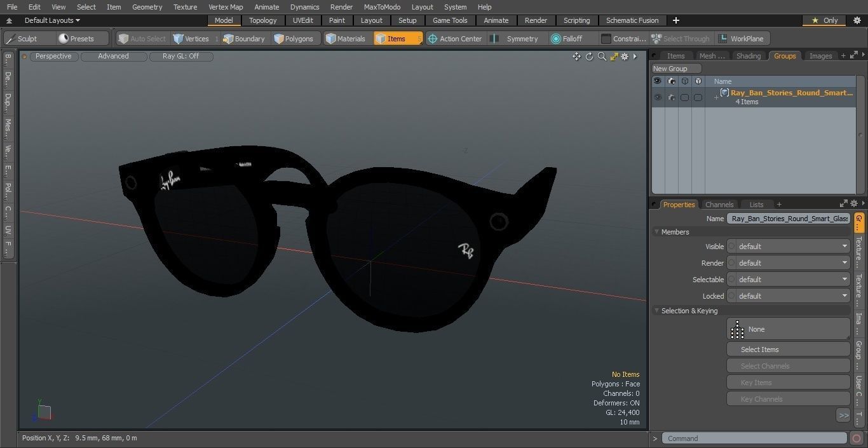
Task: Add a new layout tab with plus
Action: pyautogui.click(x=676, y=20)
